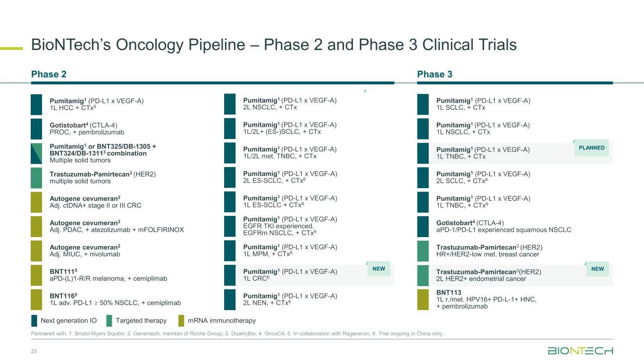Click the Autogene cevumeran Adj. PDAC entry

pyautogui.click(x=117, y=226)
